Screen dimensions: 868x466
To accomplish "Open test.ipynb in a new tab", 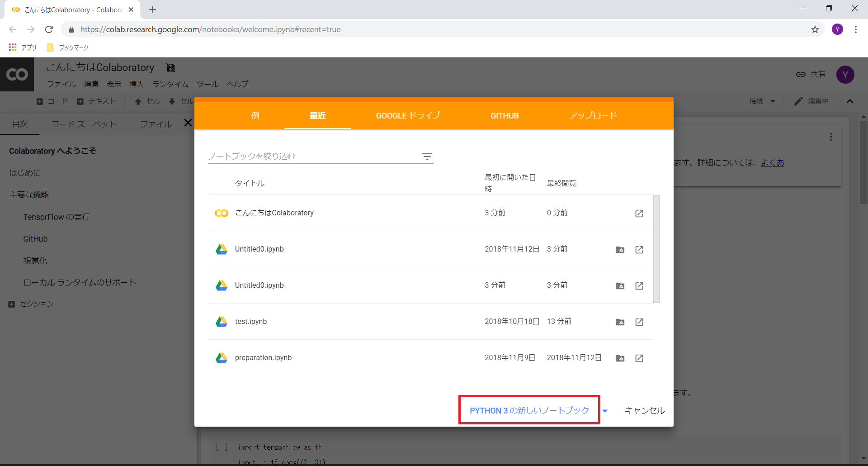I will 639,322.
